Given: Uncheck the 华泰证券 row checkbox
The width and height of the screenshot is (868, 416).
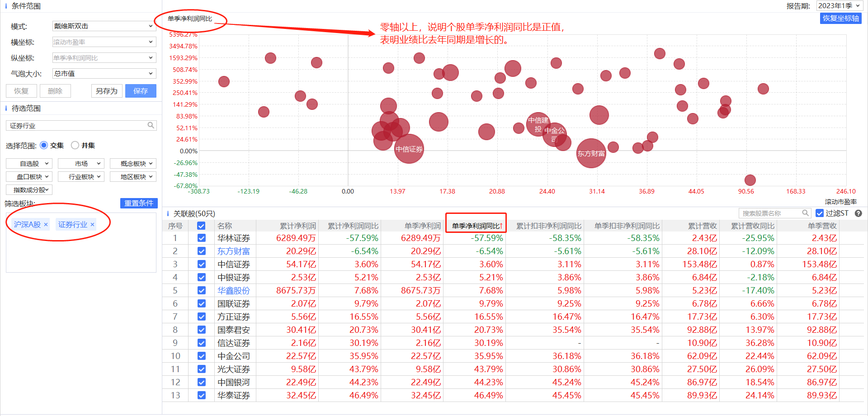Looking at the screenshot, I should point(202,395).
